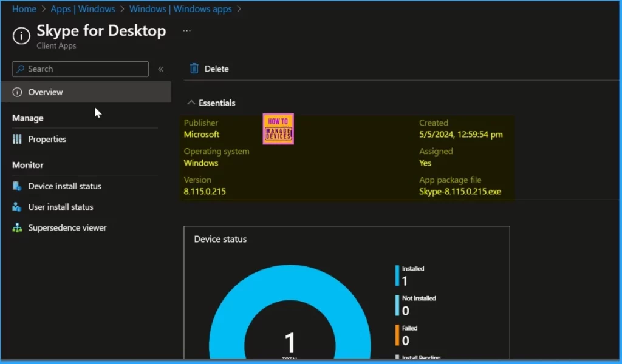Open the ellipsis more options menu

(187, 30)
